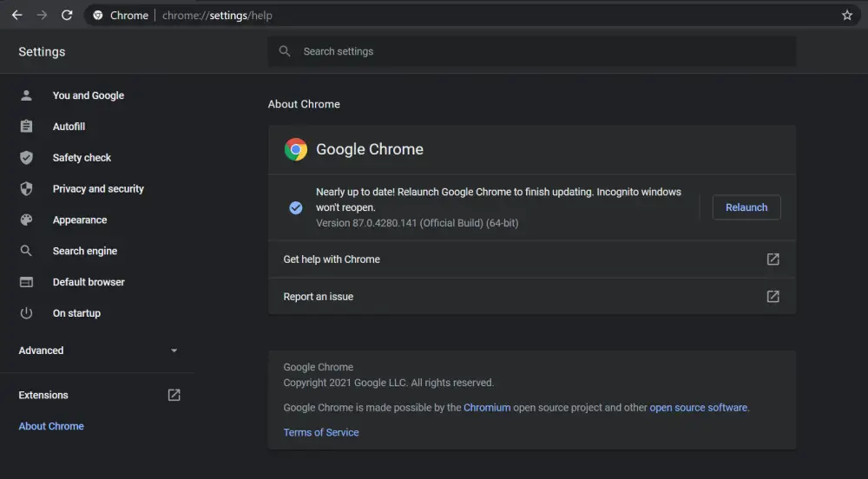Open the open source software link
The image size is (868, 479).
(698, 408)
